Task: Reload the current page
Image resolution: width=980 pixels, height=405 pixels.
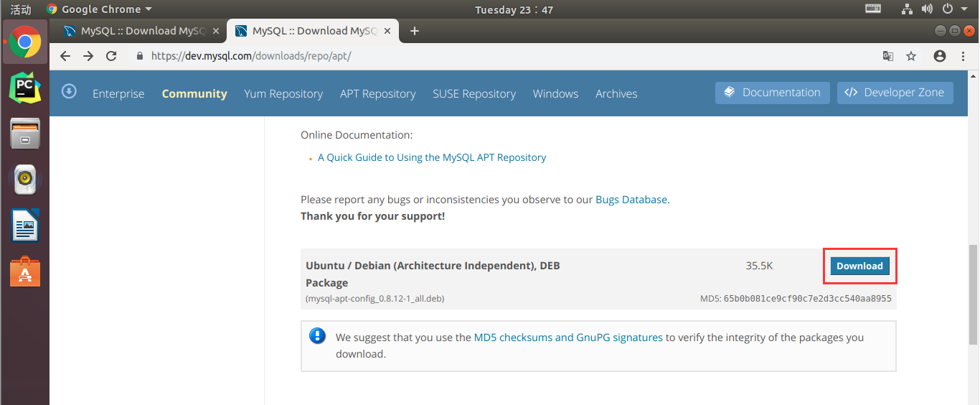Action: tap(111, 56)
